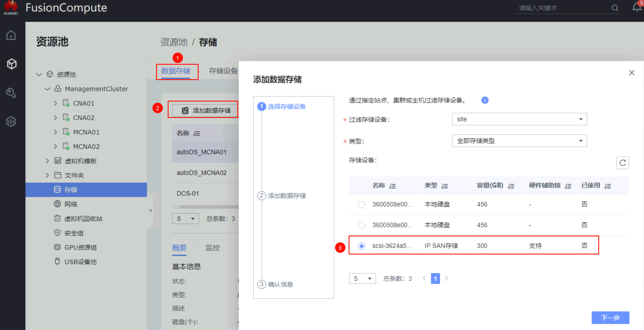644x330 pixels.
Task: Switch to the 监控 tab
Action: [212, 248]
